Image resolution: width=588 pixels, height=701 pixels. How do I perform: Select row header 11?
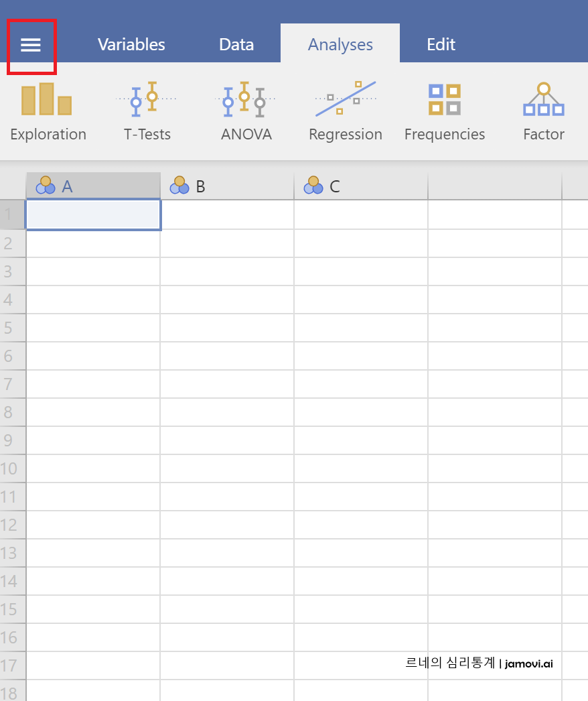pos(13,497)
